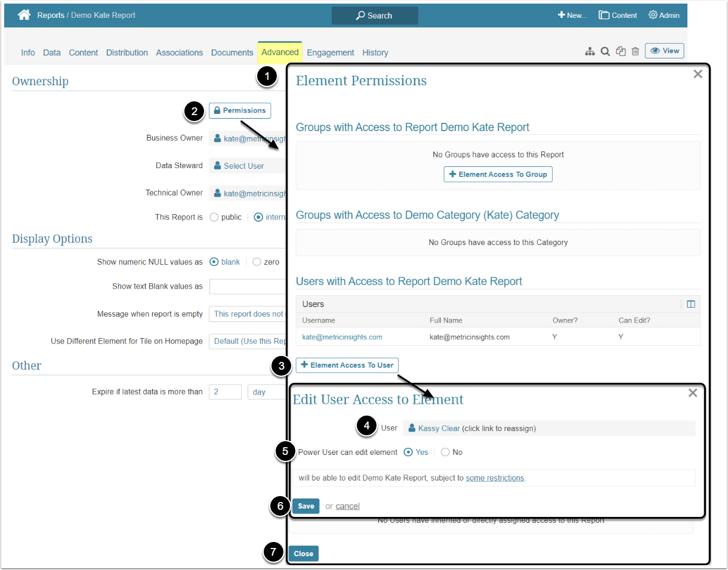
Task: Toggle Users table column chooser icon
Action: pyautogui.click(x=691, y=304)
